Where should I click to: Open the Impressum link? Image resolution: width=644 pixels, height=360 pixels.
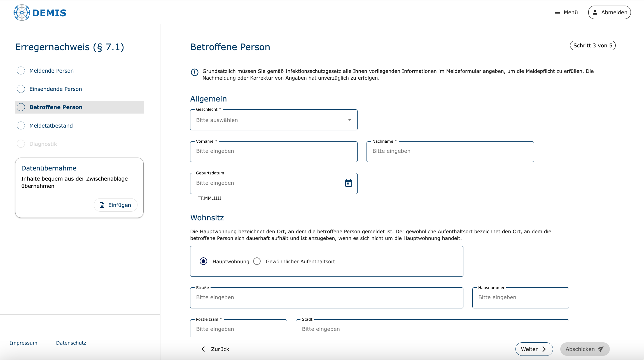pos(24,343)
